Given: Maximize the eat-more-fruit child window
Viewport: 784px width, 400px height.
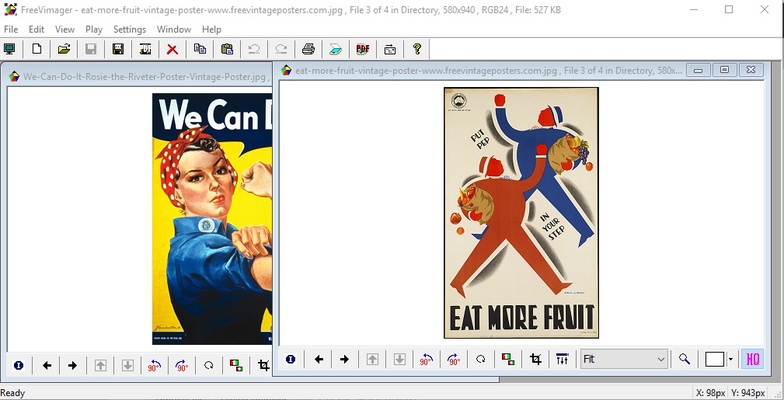Looking at the screenshot, I should [x=724, y=70].
